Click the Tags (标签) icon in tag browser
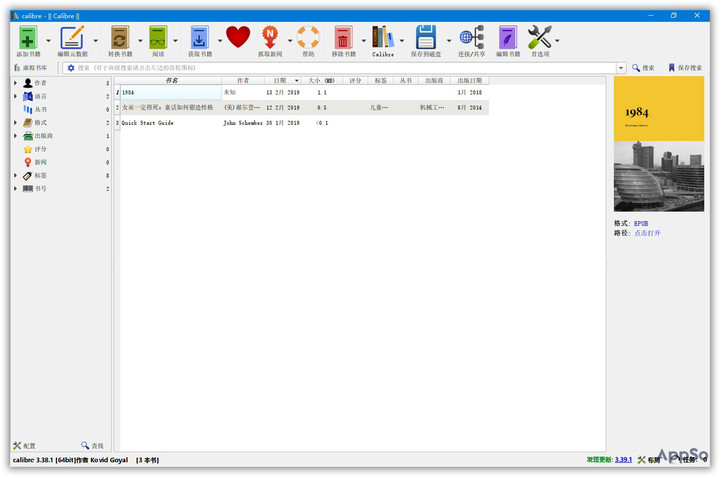720x477 pixels. click(x=28, y=175)
